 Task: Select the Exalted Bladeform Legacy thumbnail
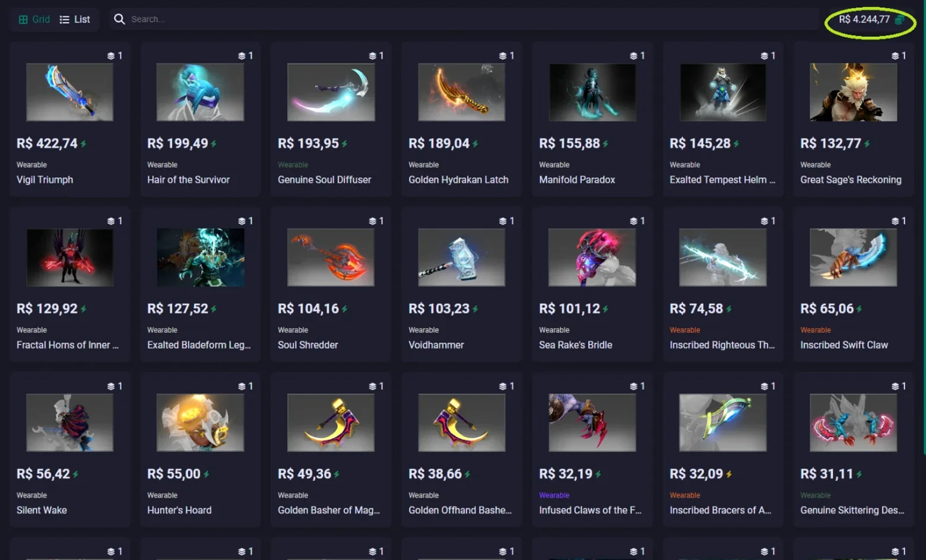(200, 258)
